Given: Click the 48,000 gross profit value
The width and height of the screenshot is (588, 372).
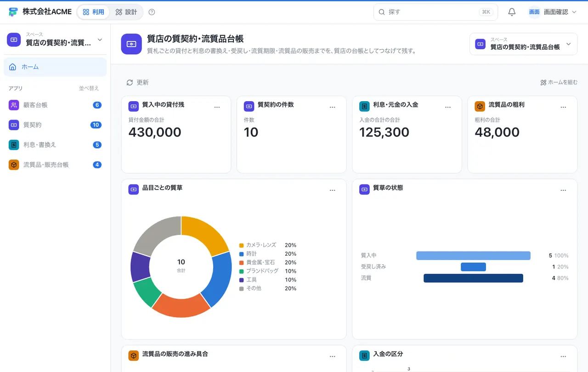Looking at the screenshot, I should coord(497,132).
